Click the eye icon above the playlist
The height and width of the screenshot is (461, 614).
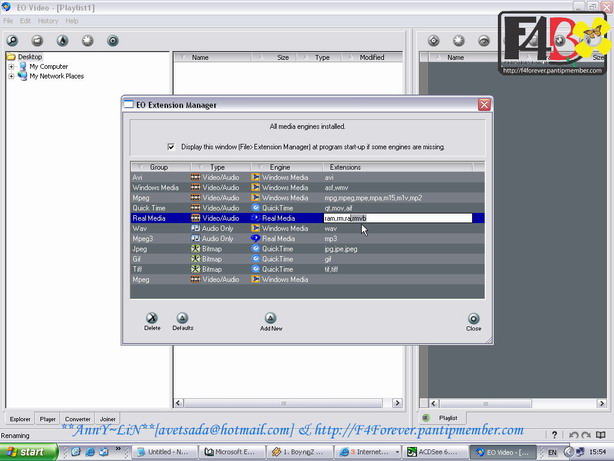tap(484, 40)
